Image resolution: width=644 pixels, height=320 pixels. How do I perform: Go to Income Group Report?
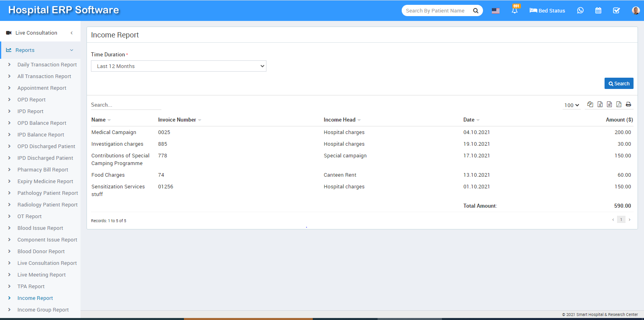pyautogui.click(x=43, y=310)
